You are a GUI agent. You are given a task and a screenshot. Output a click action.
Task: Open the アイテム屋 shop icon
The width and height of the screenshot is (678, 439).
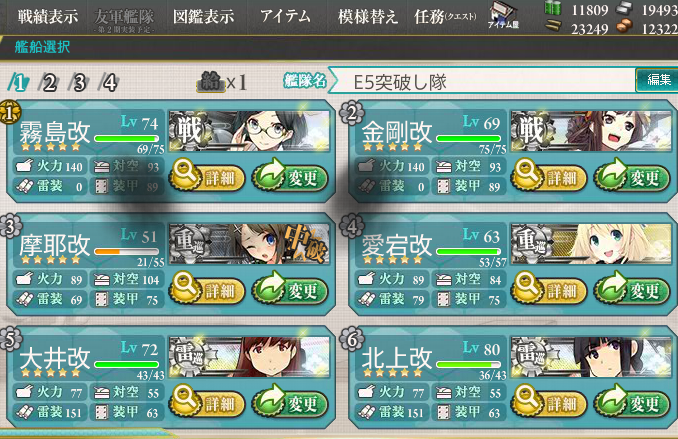pos(502,16)
